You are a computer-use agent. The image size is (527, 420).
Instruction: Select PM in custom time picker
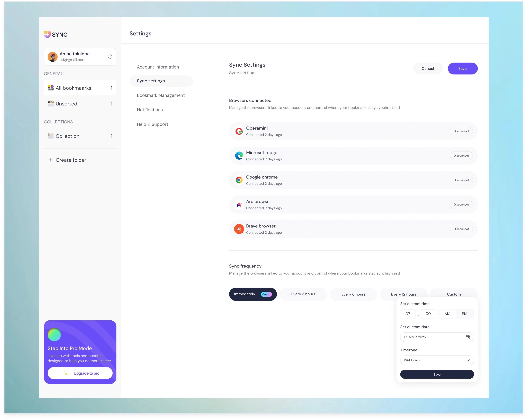pos(464,314)
